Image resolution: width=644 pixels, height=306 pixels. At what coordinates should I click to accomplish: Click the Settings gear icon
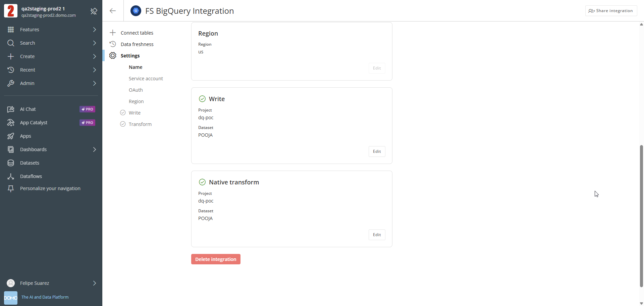tap(113, 55)
